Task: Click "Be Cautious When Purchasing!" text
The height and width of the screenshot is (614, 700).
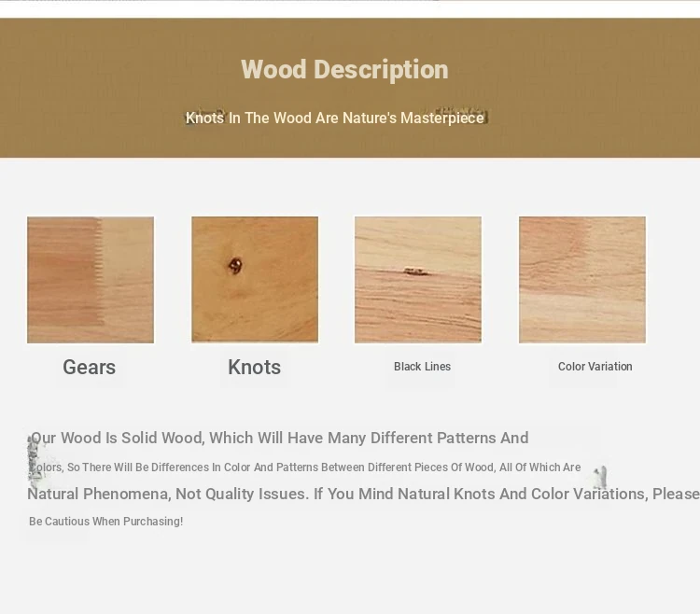Action: 105,522
